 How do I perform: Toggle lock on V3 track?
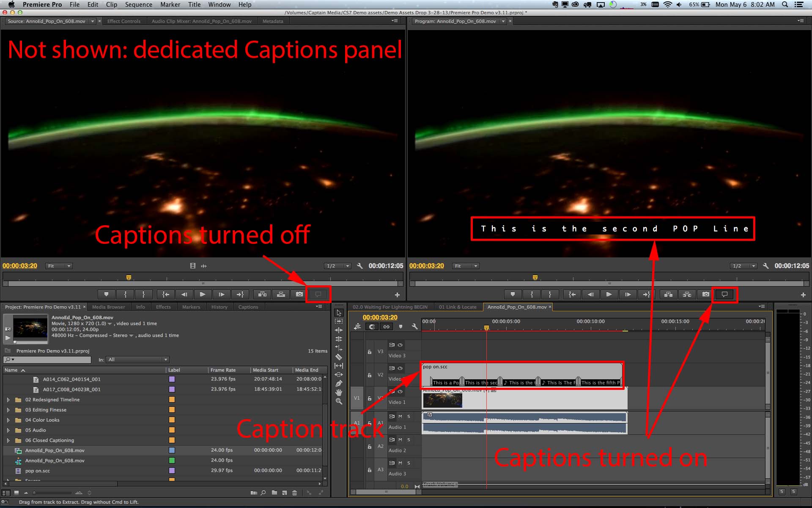coord(370,352)
